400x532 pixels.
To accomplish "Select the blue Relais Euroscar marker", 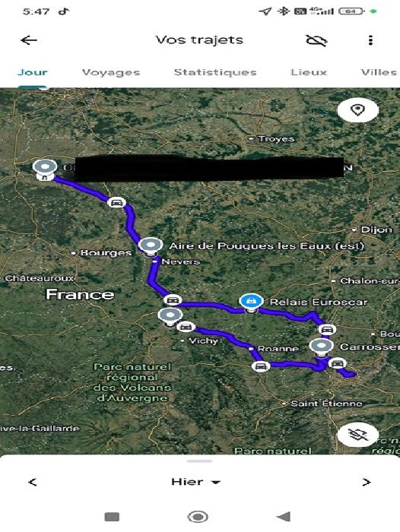I will click(x=251, y=302).
